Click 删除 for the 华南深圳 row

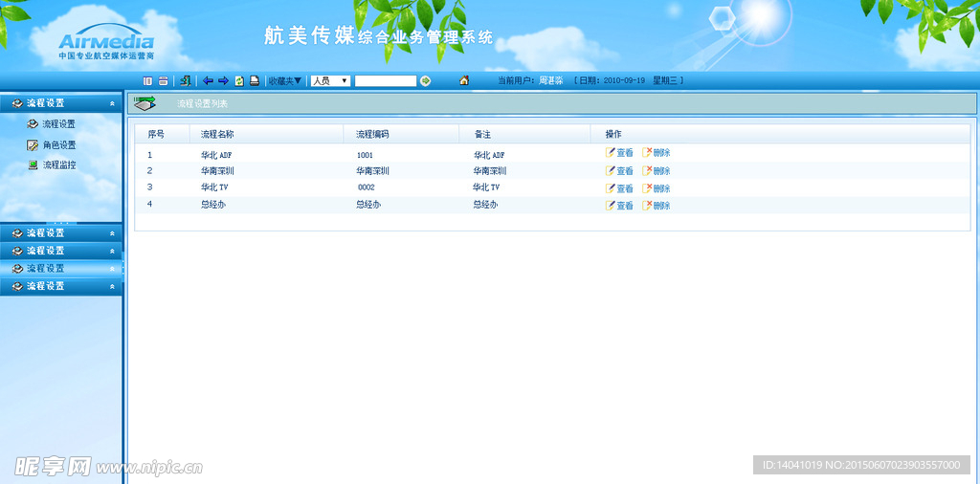(x=657, y=171)
